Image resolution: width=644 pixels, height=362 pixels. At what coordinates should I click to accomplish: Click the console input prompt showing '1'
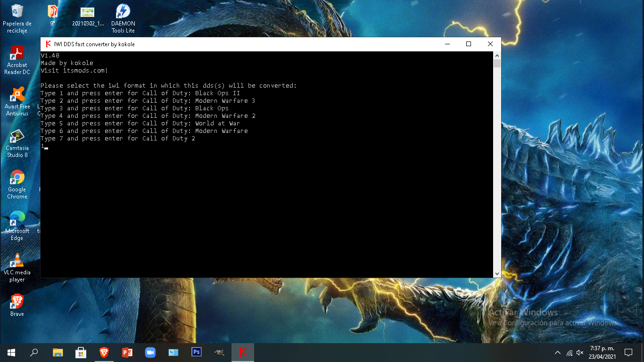click(x=44, y=147)
